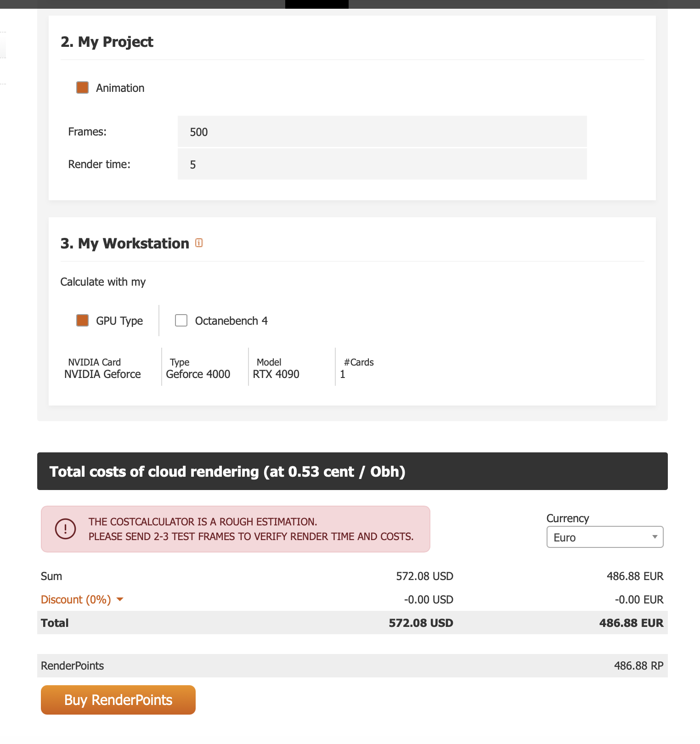Click the warning exclamation icon in the estimation notice
700x744 pixels.
click(66, 529)
